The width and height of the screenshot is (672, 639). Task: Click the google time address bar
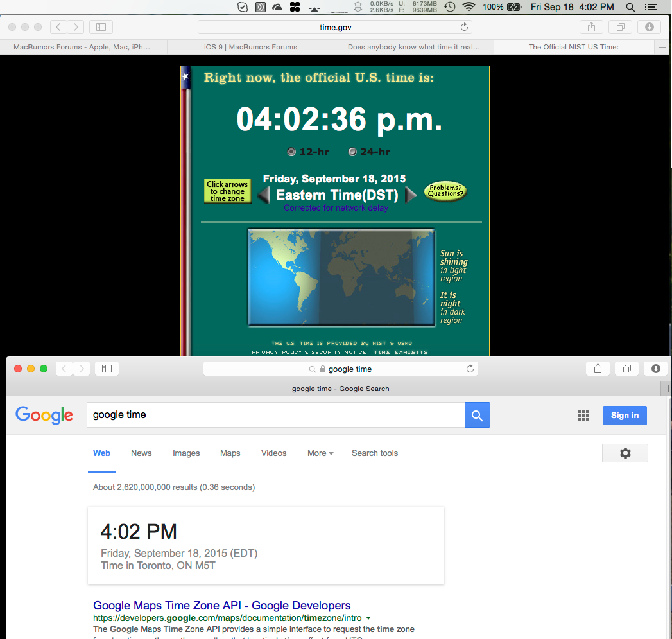(341, 369)
